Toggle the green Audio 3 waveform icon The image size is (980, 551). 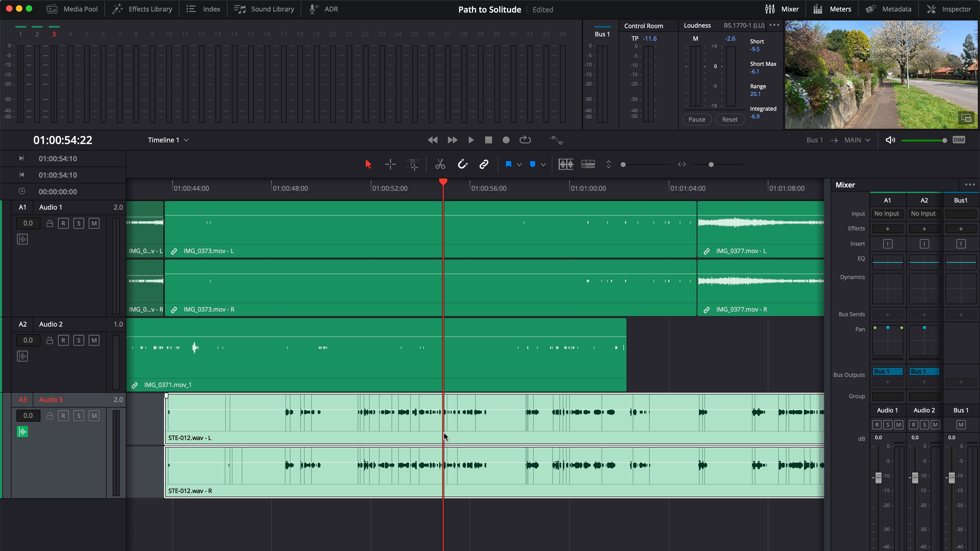tap(22, 432)
